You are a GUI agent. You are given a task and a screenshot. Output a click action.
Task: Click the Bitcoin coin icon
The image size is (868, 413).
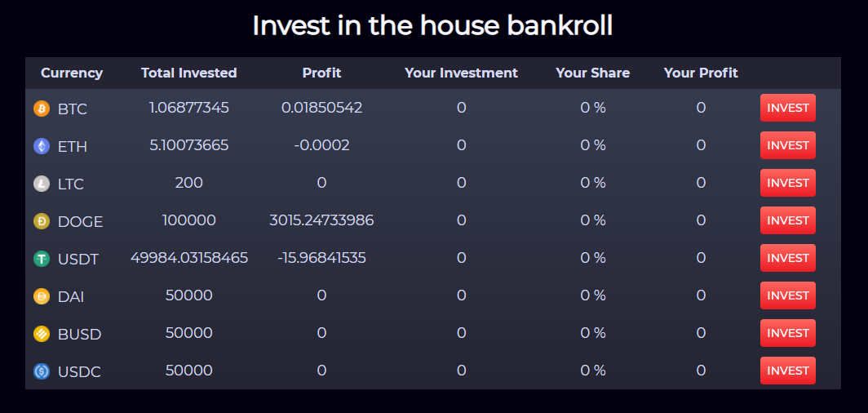coord(42,109)
